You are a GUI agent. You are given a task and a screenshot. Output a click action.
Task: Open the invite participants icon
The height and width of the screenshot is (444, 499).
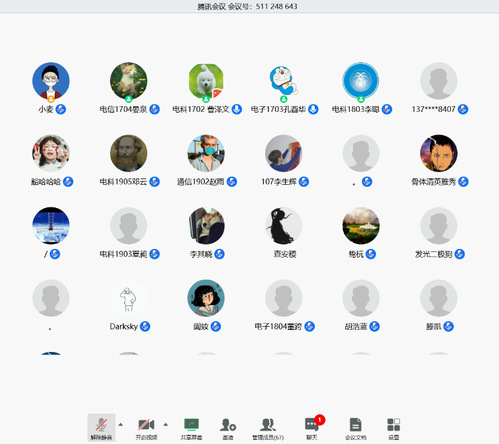[x=228, y=428]
